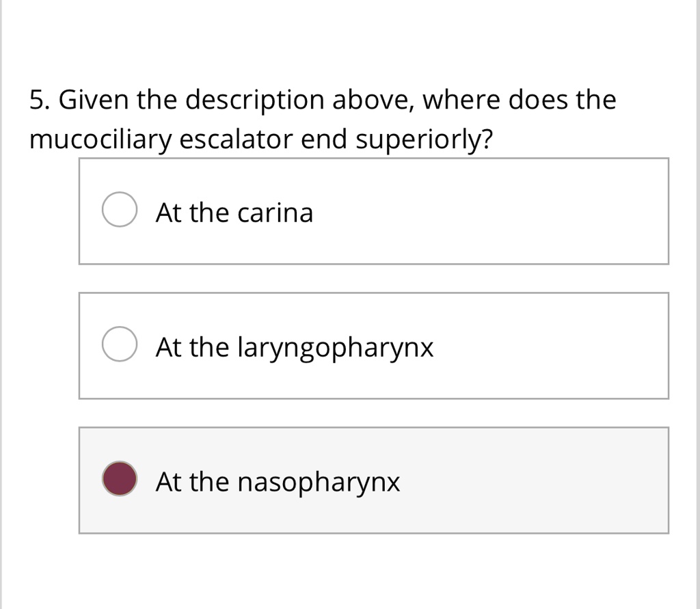The width and height of the screenshot is (700, 609).
Task: Click the word "laryngopharynx" in the second option
Action: tap(335, 347)
